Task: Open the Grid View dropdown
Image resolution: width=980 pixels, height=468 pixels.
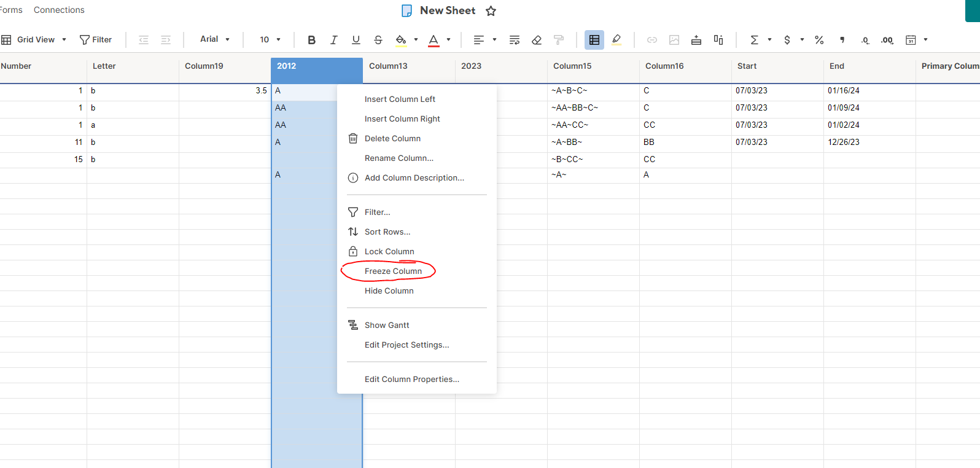Action: (x=34, y=40)
